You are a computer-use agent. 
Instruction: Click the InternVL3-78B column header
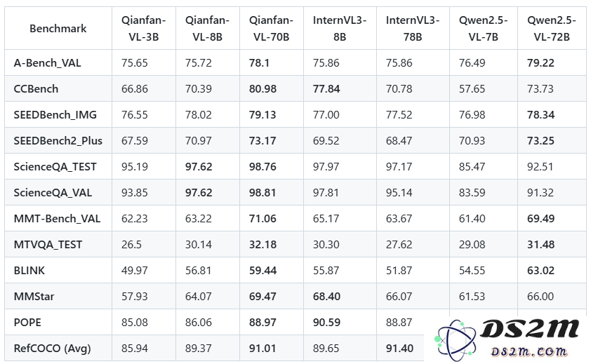(412, 29)
